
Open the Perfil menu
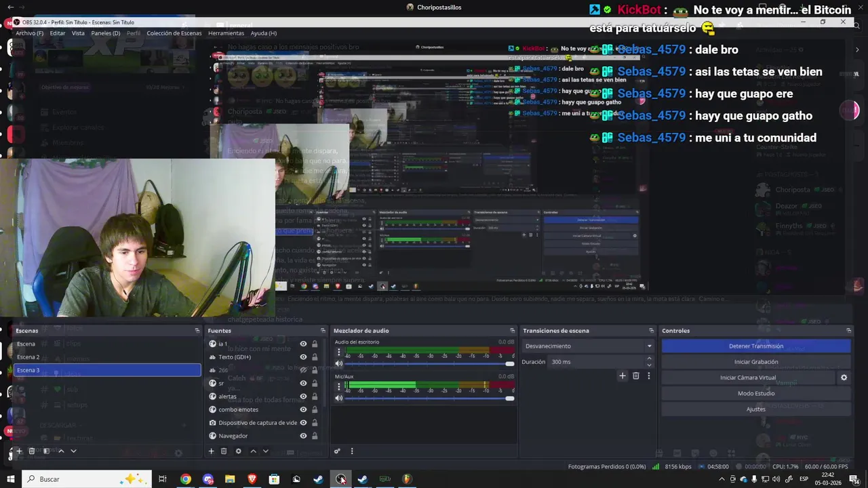click(x=134, y=33)
